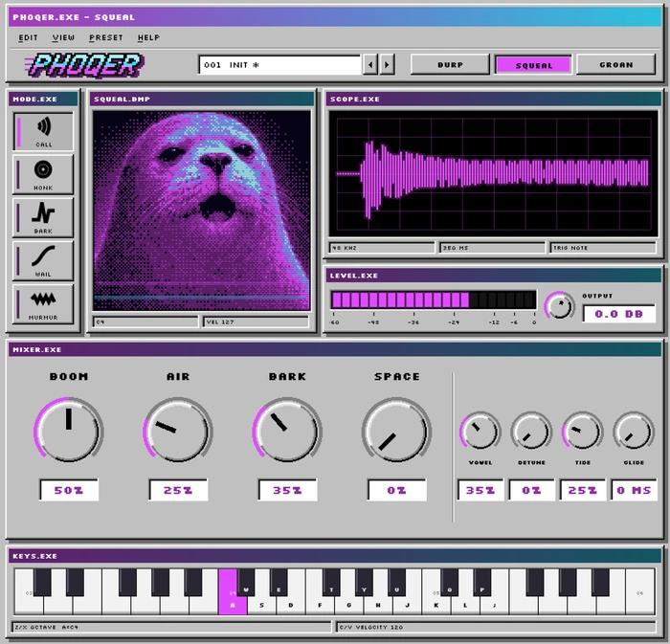670x644 pixels.
Task: Click the VEL 127 field
Action: tap(256, 322)
